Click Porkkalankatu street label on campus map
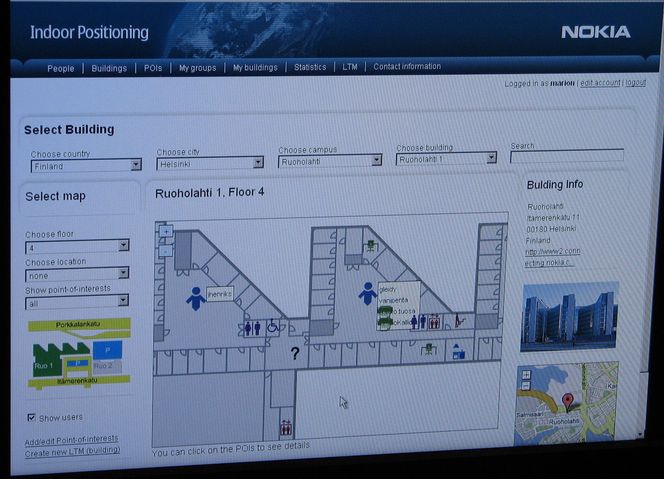The width and height of the screenshot is (664, 479). tap(78, 325)
